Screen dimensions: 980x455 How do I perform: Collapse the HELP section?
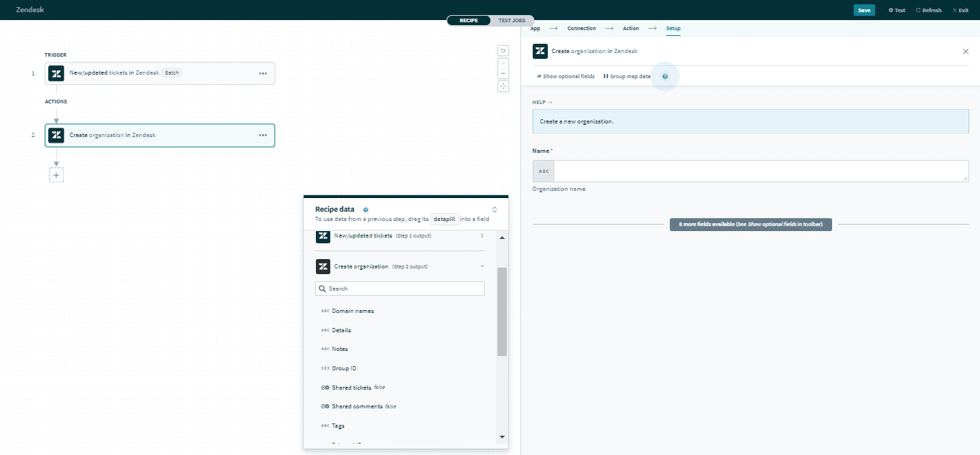(549, 102)
